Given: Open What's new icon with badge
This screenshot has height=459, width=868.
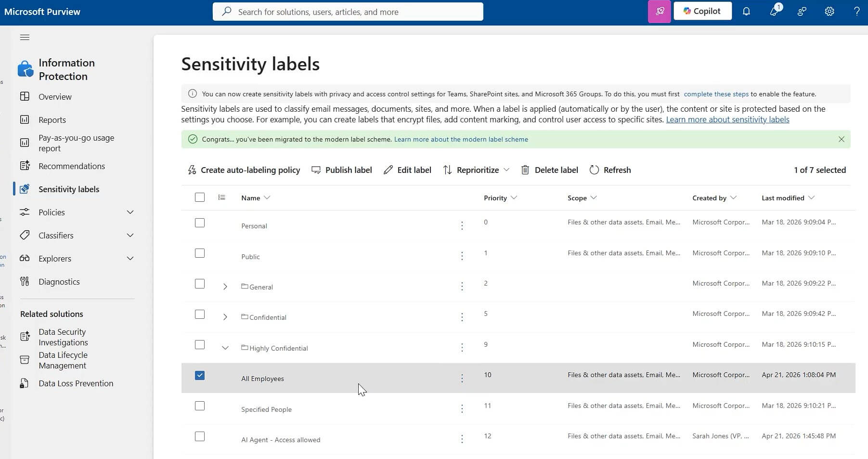Looking at the screenshot, I should (x=775, y=11).
